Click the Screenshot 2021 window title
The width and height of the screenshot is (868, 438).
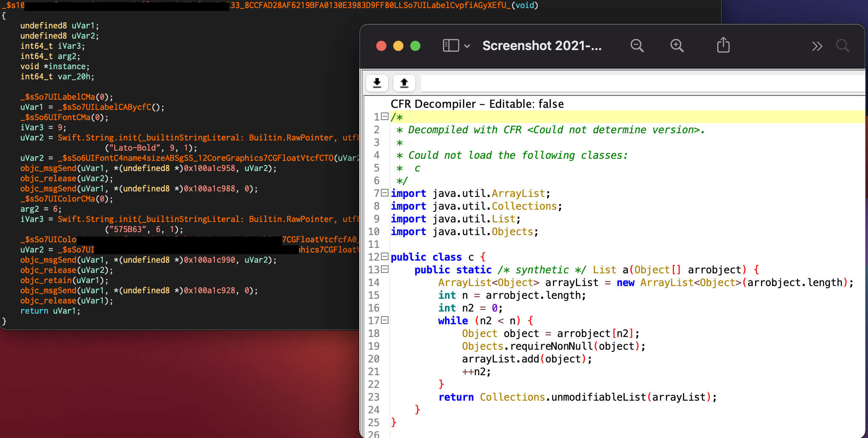click(542, 46)
